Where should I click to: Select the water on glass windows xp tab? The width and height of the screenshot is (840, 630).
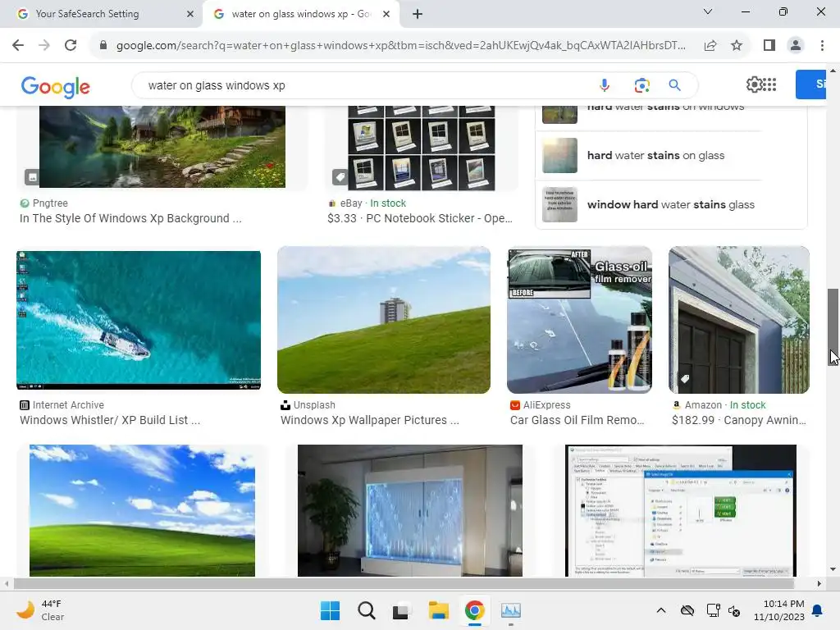pyautogui.click(x=303, y=14)
